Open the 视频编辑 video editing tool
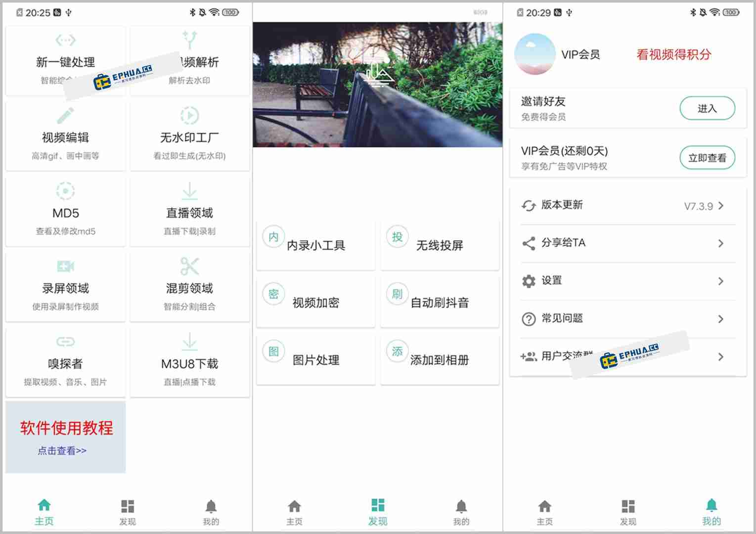The image size is (756, 534). 65,136
